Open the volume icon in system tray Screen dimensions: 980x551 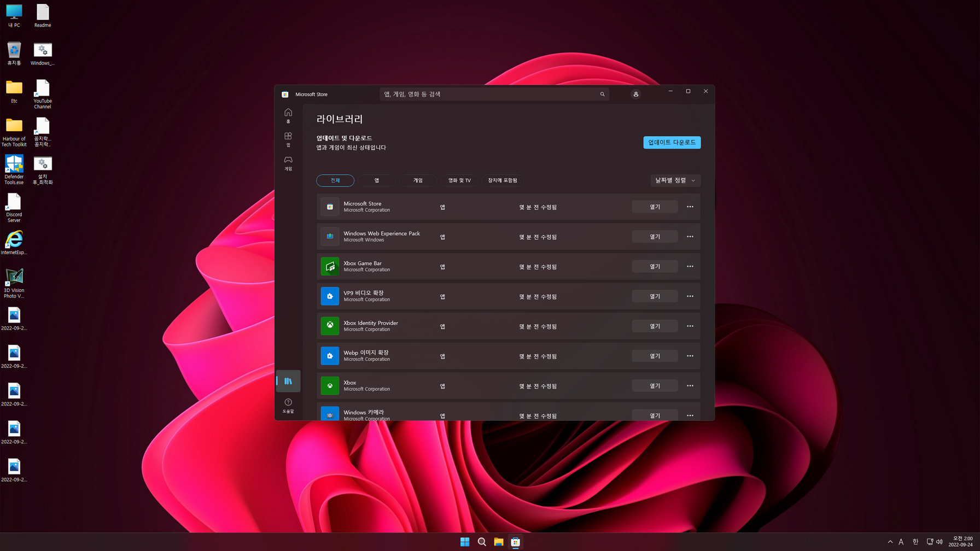tap(940, 542)
